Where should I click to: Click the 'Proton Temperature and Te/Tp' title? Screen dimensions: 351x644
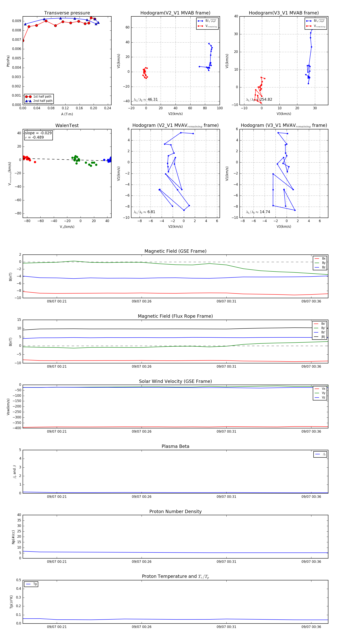175,576
